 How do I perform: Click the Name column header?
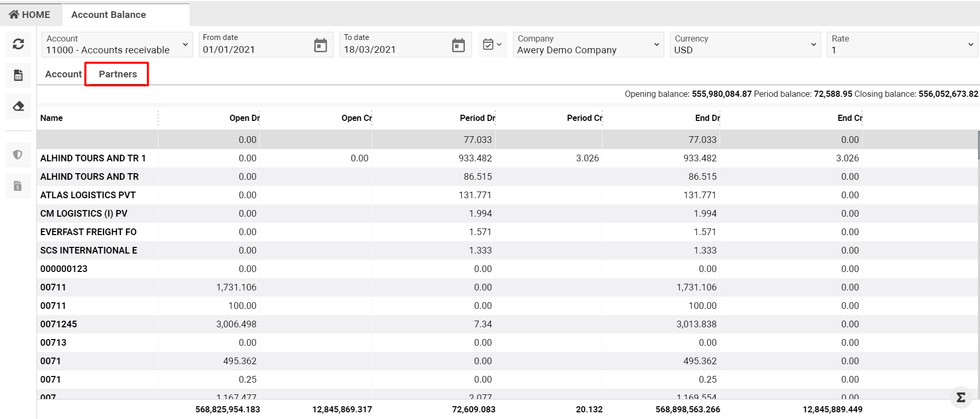click(52, 118)
